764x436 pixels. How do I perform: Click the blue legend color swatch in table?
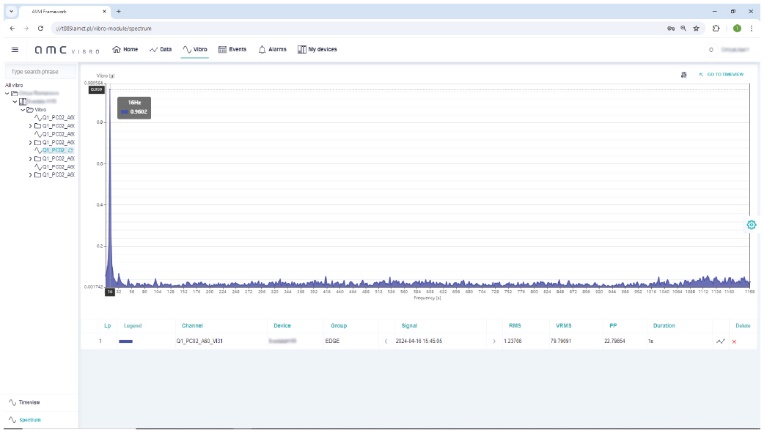(126, 342)
